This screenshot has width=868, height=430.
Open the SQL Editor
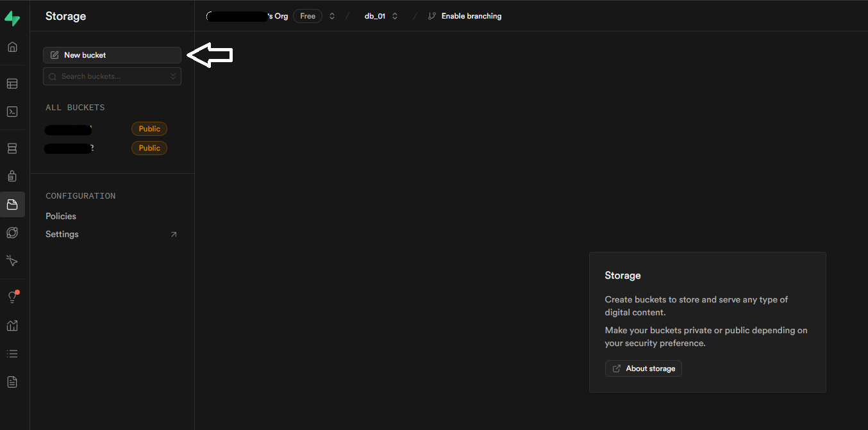click(x=12, y=112)
